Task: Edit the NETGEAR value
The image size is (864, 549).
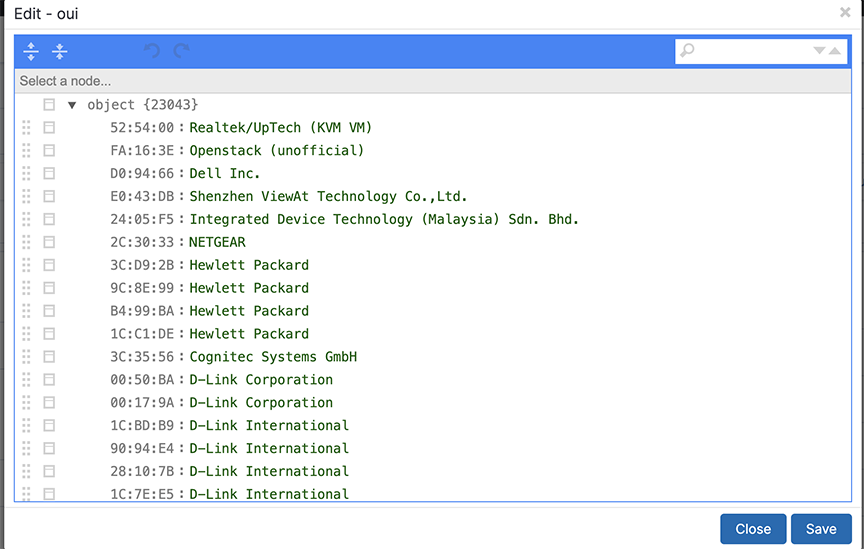Action: (217, 242)
